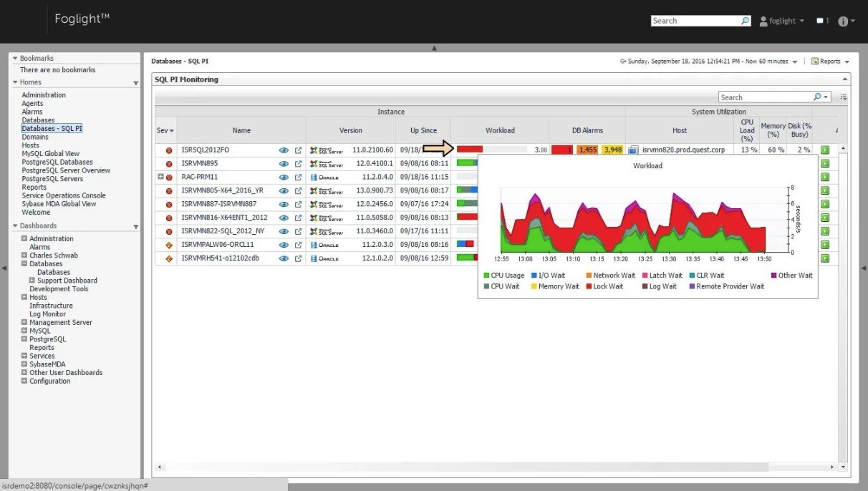This screenshot has height=491, width=868.
Task: Open ISRVMN822-SQL_2012_NY external link icon
Action: click(298, 231)
